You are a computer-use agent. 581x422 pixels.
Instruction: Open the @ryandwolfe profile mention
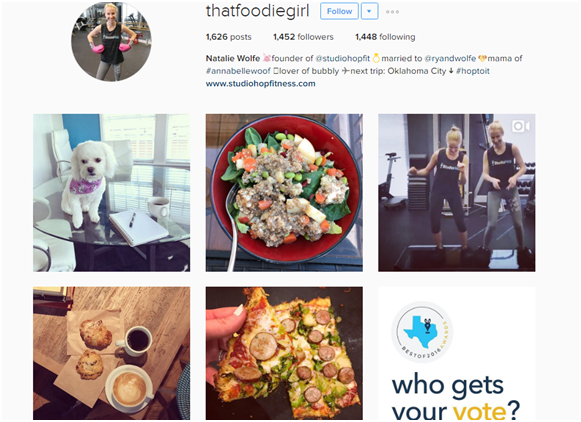450,58
